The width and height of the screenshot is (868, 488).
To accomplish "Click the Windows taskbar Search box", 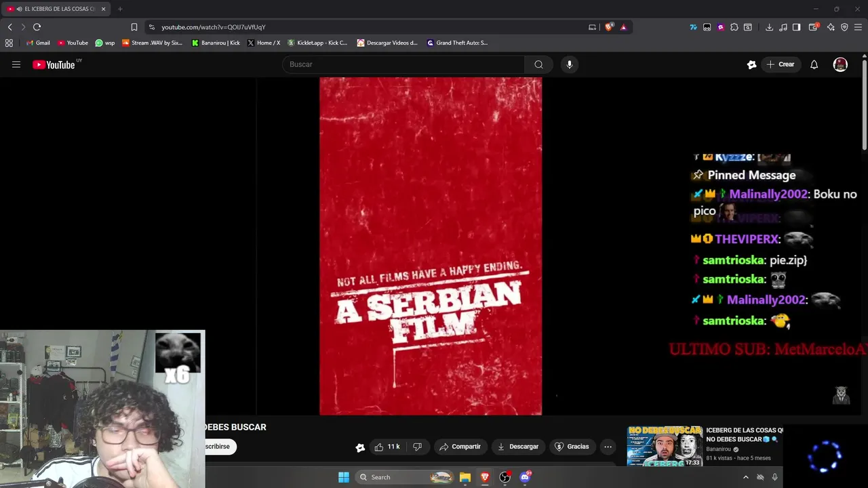I will pyautogui.click(x=404, y=477).
